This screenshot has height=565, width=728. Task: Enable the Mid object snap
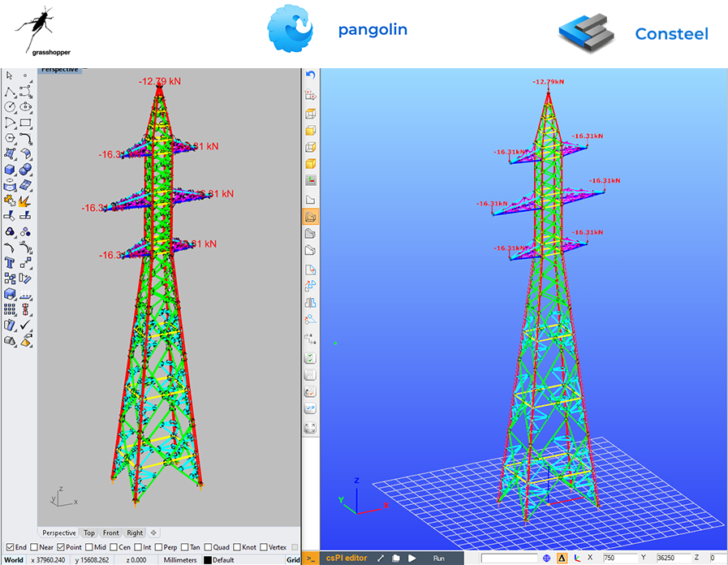(x=88, y=547)
